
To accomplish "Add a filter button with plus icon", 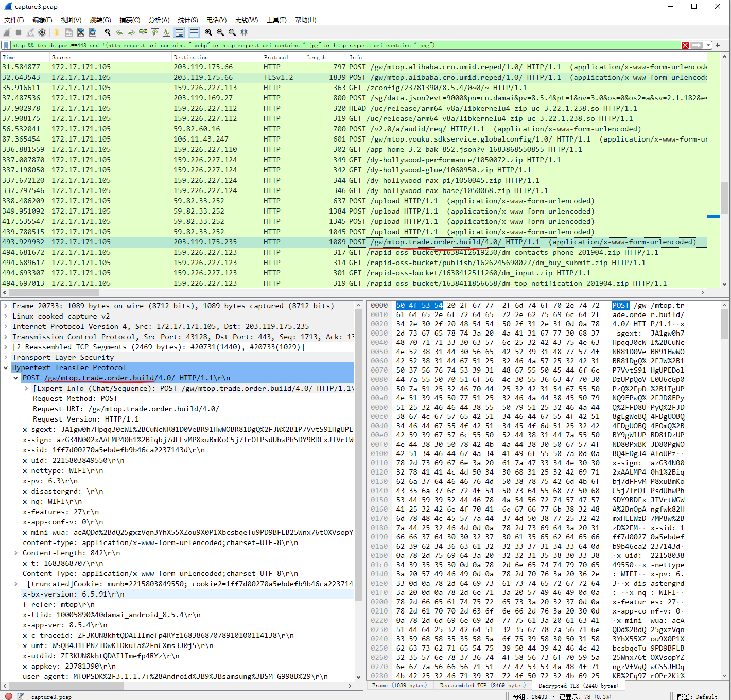I will click(718, 45).
